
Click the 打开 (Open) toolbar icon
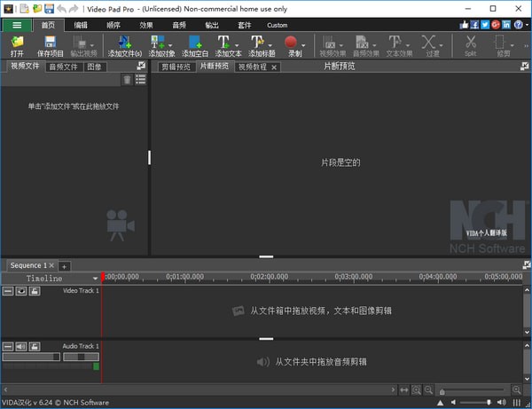tap(18, 43)
